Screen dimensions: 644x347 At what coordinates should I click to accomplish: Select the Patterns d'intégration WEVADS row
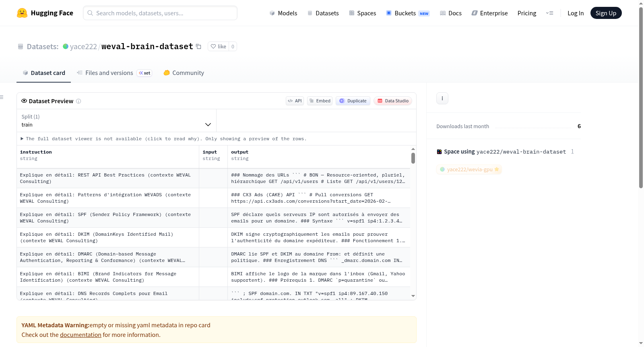point(213,198)
